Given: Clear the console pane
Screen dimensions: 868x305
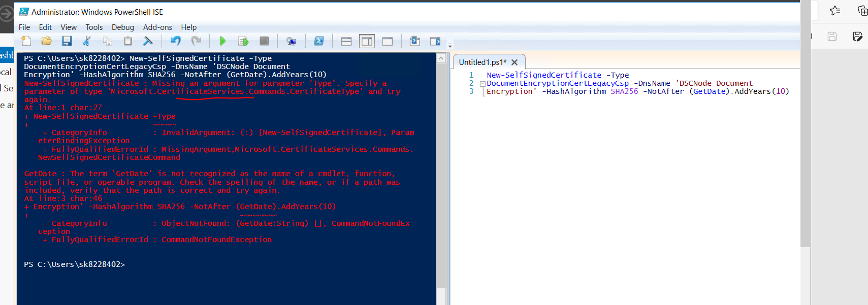Looking at the screenshot, I should 148,41.
